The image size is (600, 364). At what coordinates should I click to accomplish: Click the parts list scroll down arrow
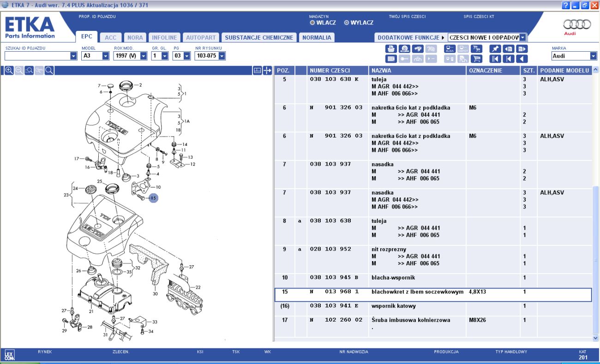coord(595,338)
